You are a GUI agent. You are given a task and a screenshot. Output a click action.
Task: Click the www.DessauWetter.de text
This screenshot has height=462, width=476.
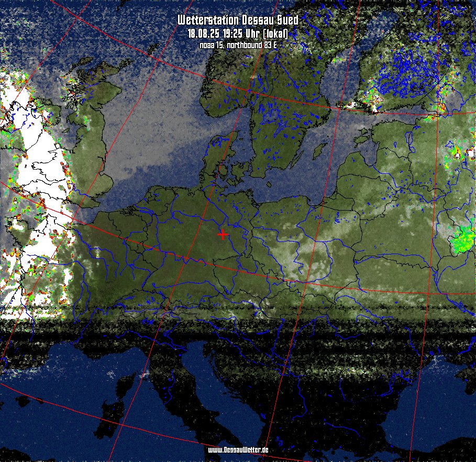tap(238, 450)
